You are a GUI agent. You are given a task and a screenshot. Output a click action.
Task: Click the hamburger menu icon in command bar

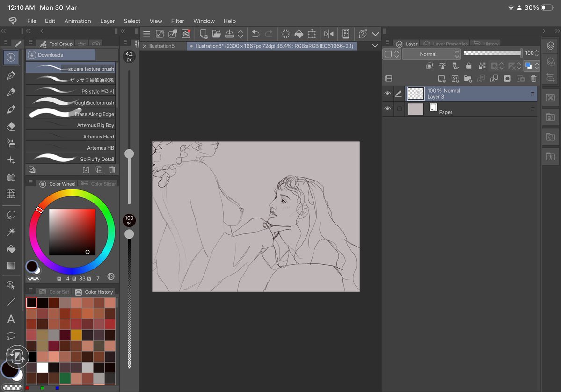click(x=146, y=34)
